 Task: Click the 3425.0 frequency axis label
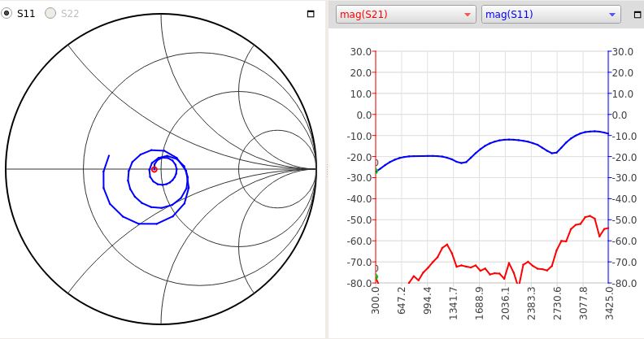pyautogui.click(x=609, y=303)
